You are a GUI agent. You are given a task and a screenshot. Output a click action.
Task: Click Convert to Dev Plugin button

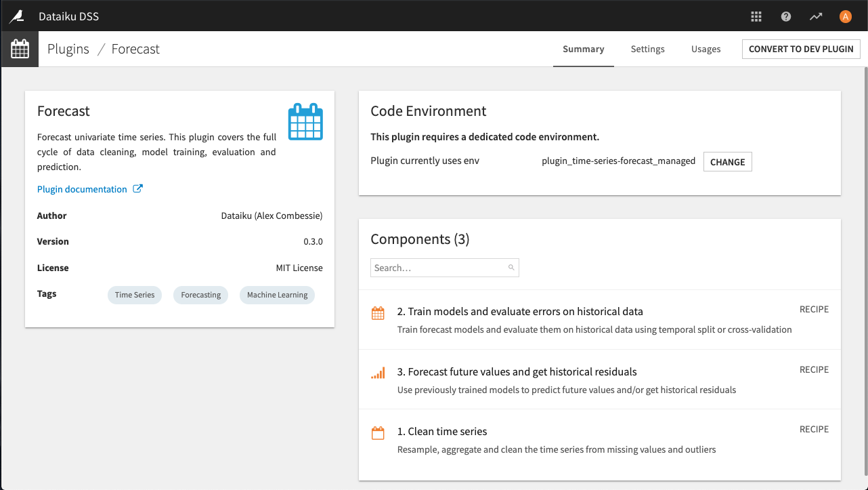point(801,49)
